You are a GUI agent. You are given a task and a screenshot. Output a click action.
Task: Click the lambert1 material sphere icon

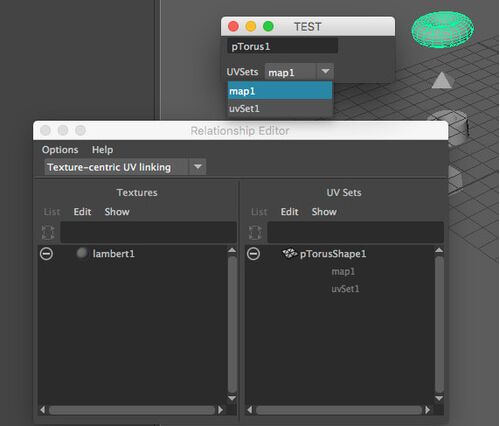pos(82,253)
